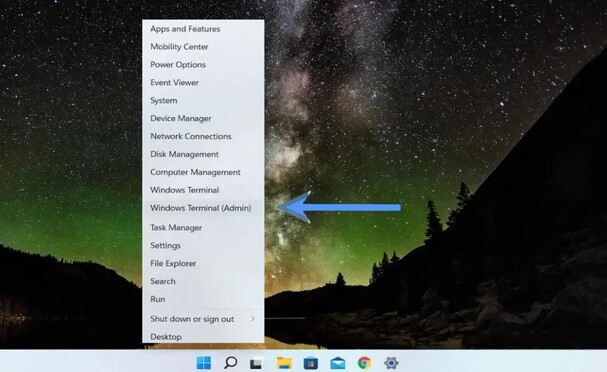Open Settings gear icon on taskbar
Image resolution: width=607 pixels, height=372 pixels.
391,363
